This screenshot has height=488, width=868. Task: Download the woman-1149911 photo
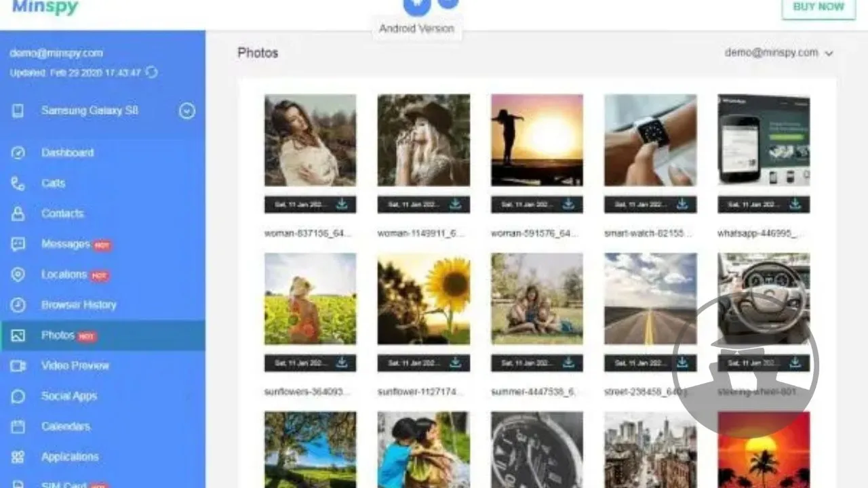point(456,204)
